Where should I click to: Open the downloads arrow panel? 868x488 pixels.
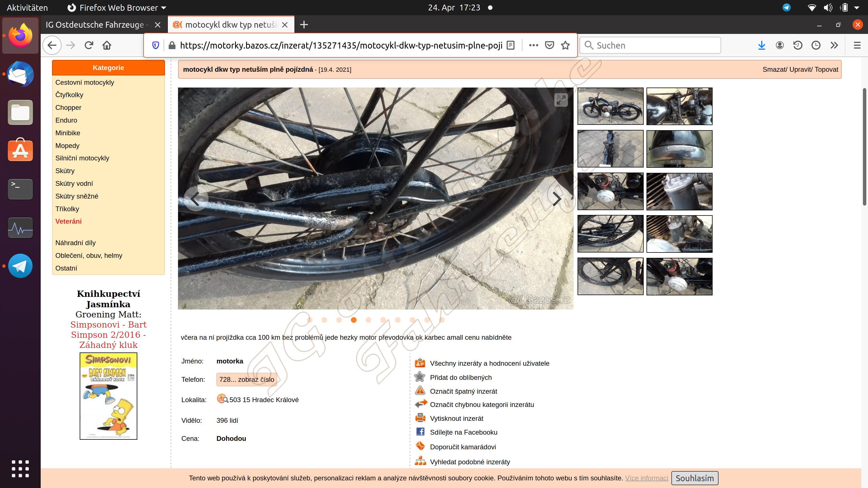[761, 45]
